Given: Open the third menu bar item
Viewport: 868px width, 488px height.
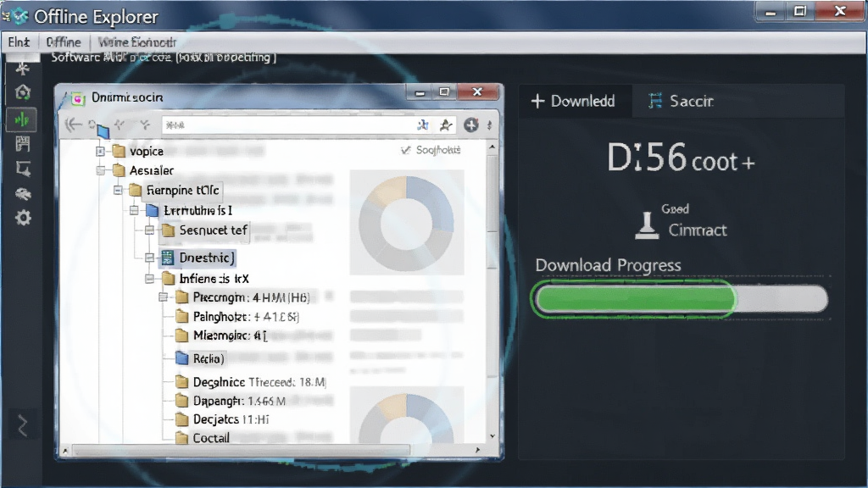Looking at the screenshot, I should point(136,42).
